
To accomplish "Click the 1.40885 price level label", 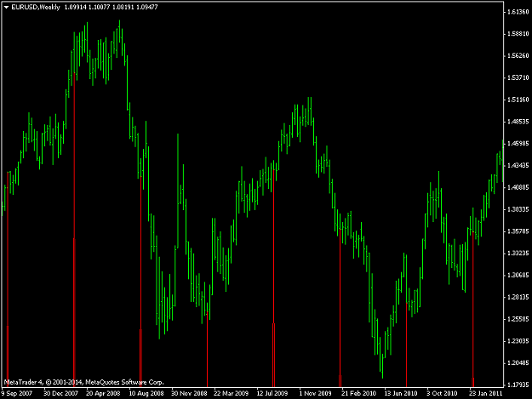I will (x=518, y=187).
